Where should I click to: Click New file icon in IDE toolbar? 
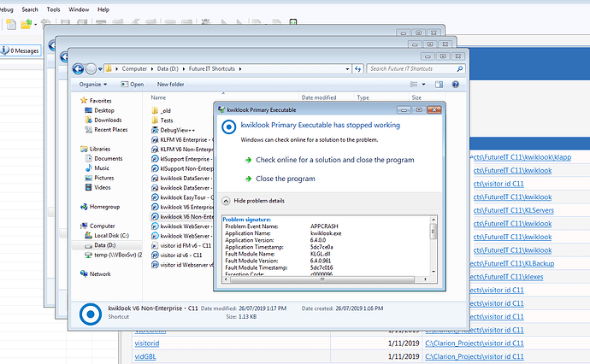pos(11,25)
